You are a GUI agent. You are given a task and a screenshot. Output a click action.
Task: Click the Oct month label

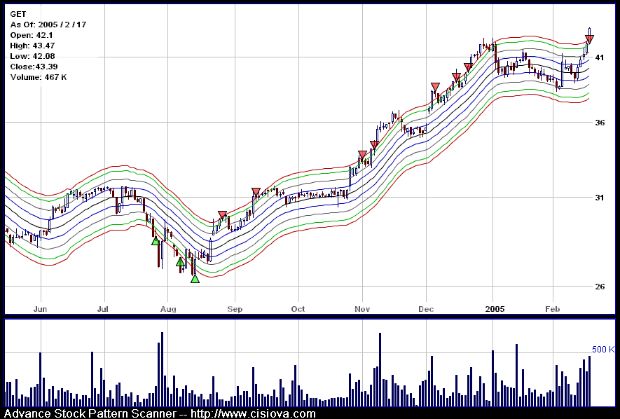(298, 309)
